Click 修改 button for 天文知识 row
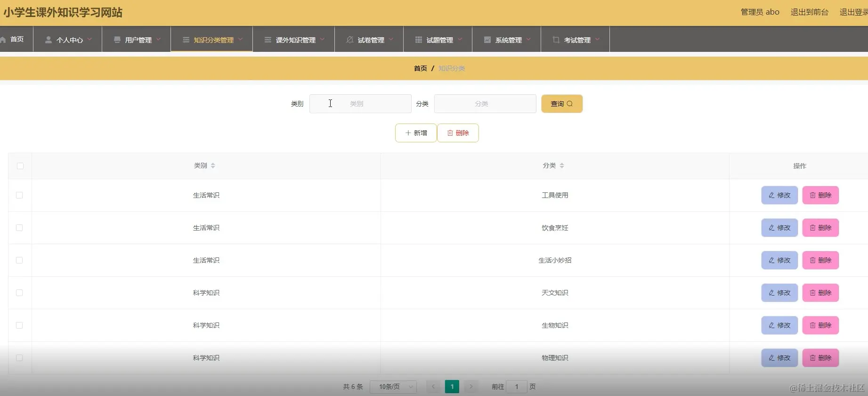 (779, 293)
